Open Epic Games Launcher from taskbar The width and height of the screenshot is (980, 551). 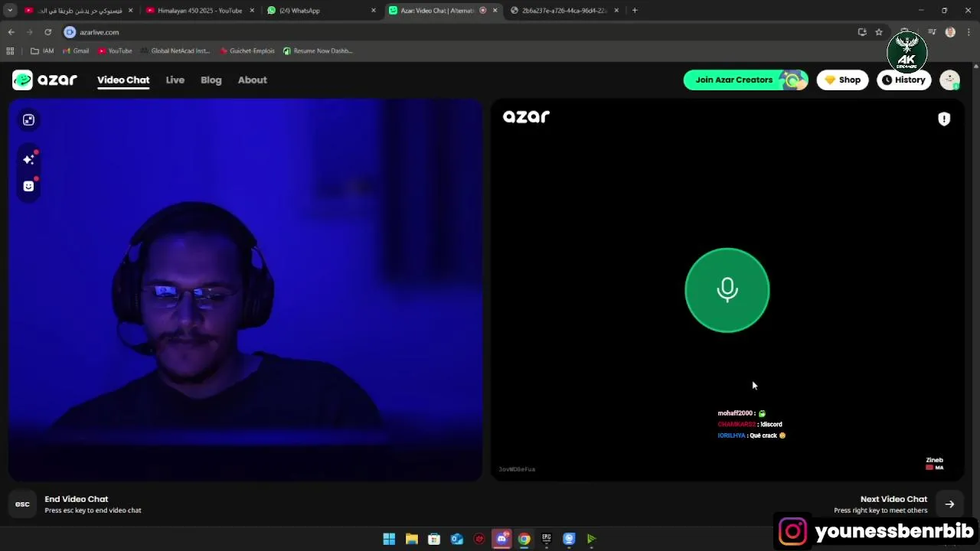tap(547, 539)
